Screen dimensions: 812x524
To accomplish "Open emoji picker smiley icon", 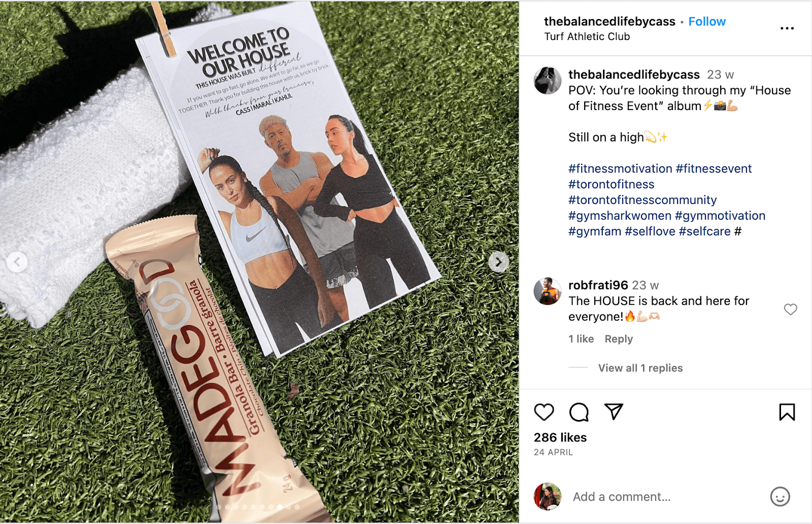I will 780,497.
